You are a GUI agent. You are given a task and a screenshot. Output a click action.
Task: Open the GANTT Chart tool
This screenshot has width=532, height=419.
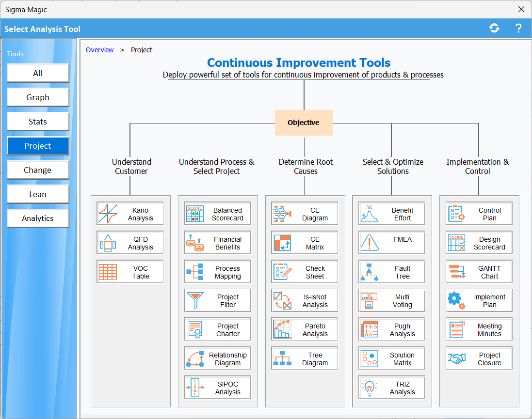click(x=479, y=272)
